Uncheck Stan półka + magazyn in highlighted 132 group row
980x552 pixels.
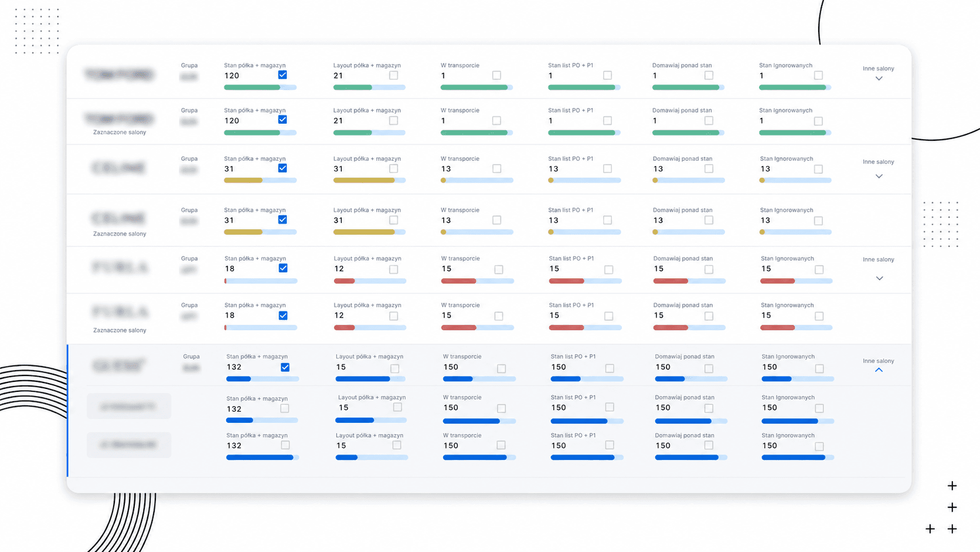285,367
